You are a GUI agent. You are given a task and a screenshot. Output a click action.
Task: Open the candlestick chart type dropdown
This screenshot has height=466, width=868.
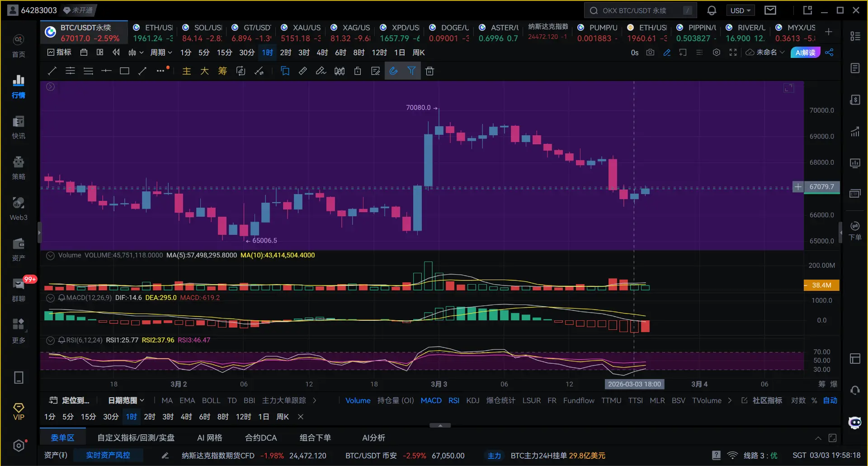(136, 52)
